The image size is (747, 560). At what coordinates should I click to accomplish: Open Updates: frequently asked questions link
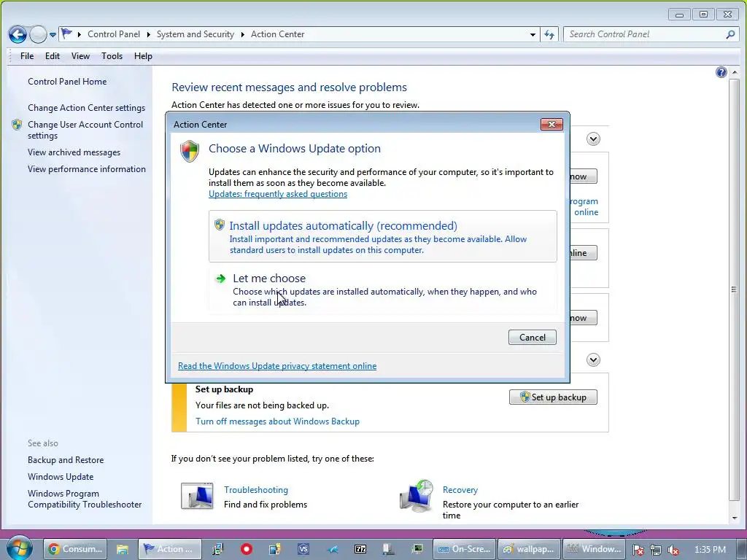278,194
